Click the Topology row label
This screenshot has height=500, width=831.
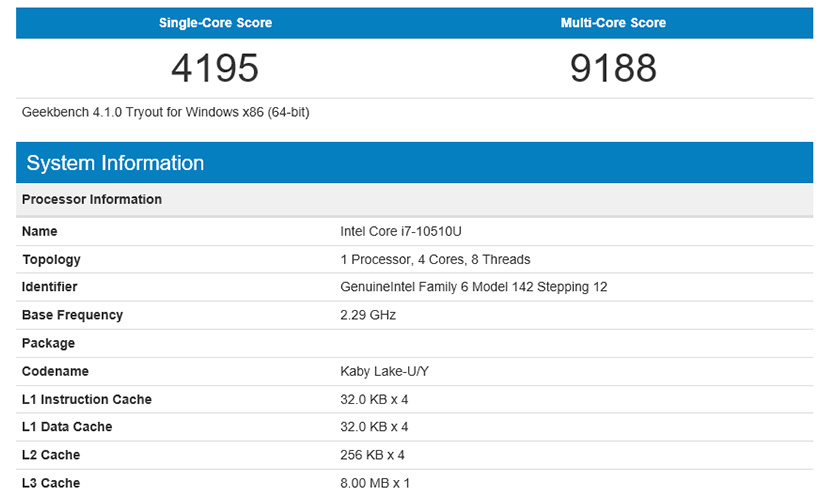point(51,260)
